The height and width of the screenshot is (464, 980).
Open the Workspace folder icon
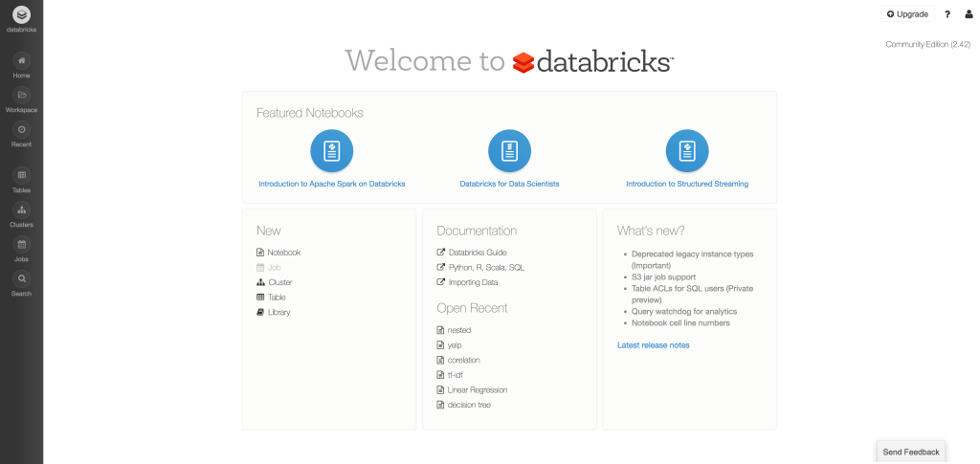pyautogui.click(x=21, y=95)
